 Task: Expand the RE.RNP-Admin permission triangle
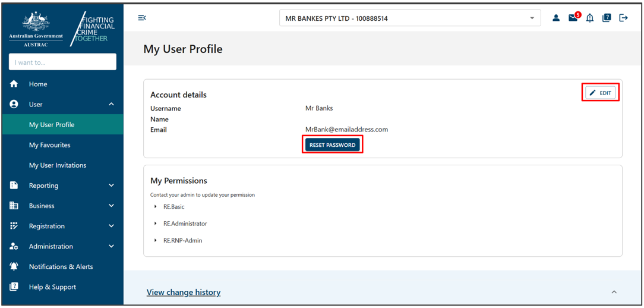pos(156,240)
